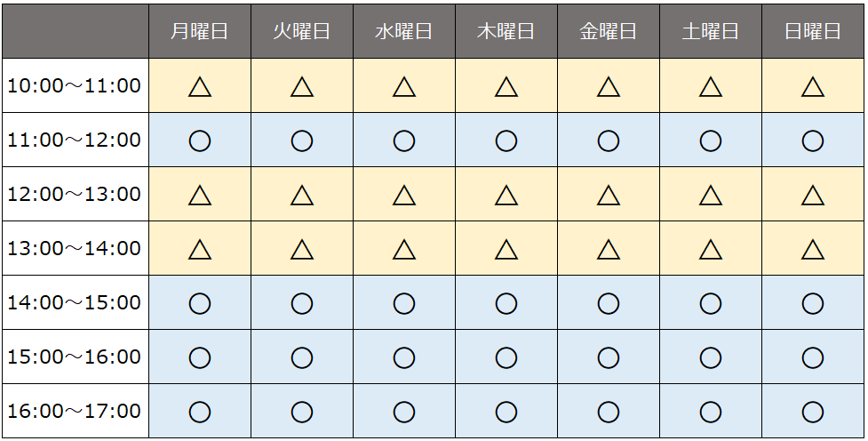Click the 日曜日 column header
This screenshot has height=441, width=868.
pyautogui.click(x=813, y=31)
